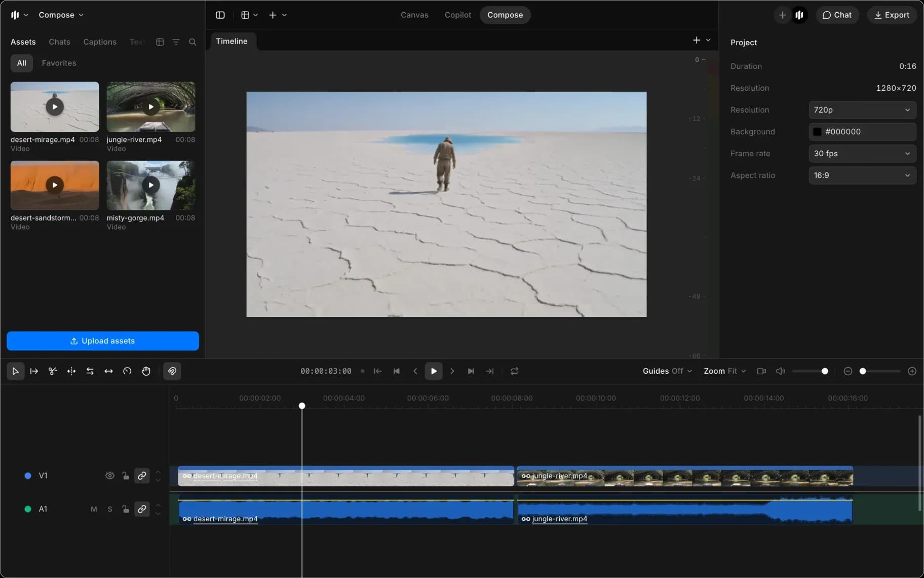This screenshot has width=924, height=578.
Task: Toggle V1 track visibility eye
Action: tap(110, 476)
